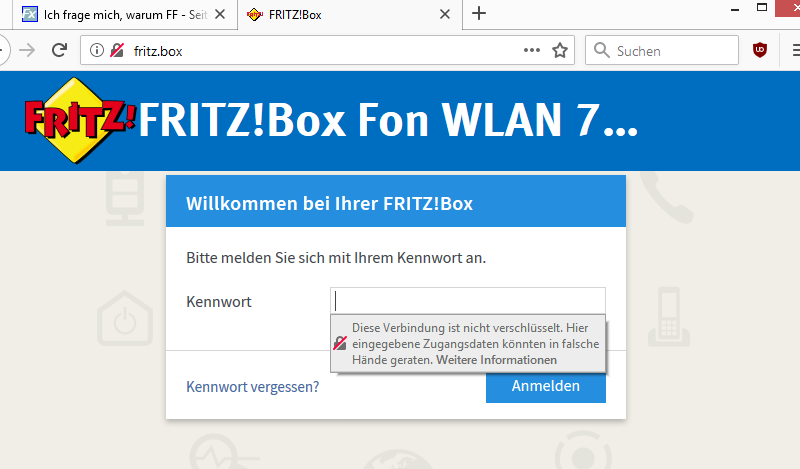This screenshot has height=469, width=800.
Task: Open 'Kennwort vergessen?' link
Action: pyautogui.click(x=253, y=387)
